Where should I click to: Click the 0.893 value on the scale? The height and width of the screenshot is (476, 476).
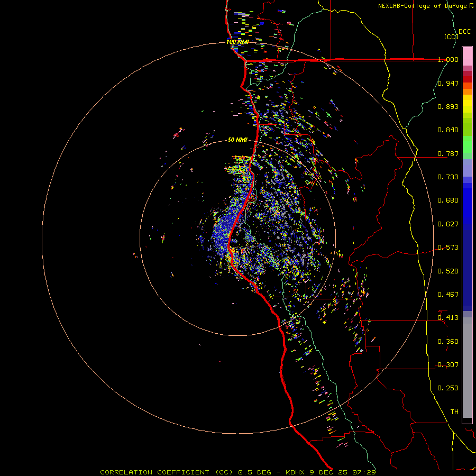click(448, 106)
